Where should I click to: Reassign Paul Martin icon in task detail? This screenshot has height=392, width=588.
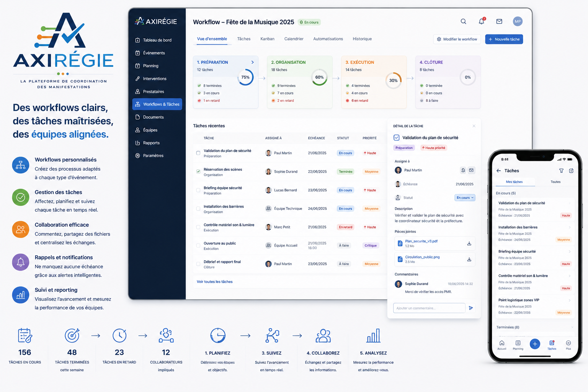tap(463, 170)
